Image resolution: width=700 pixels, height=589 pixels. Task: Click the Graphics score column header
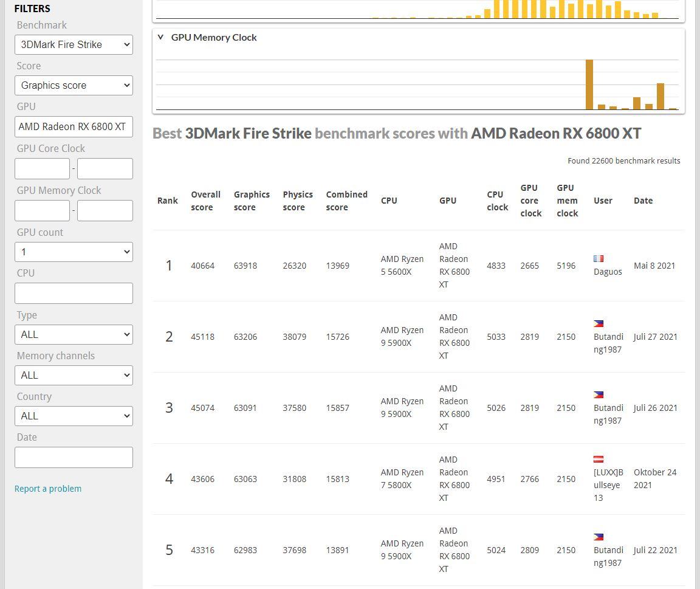252,201
